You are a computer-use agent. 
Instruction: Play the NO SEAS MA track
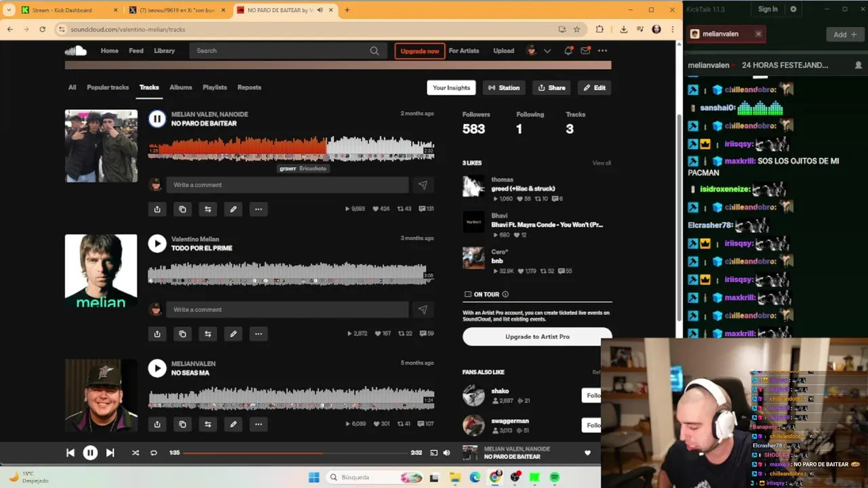click(x=157, y=368)
